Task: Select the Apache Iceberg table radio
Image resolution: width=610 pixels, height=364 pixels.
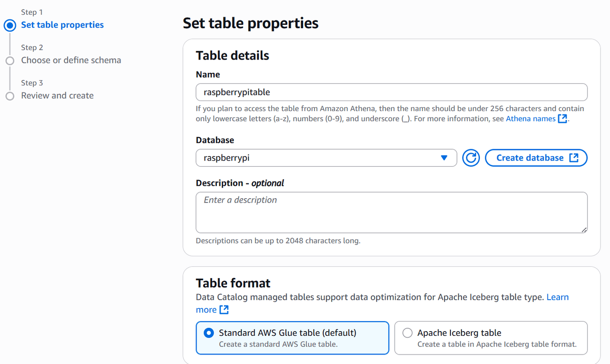Action: pos(407,333)
